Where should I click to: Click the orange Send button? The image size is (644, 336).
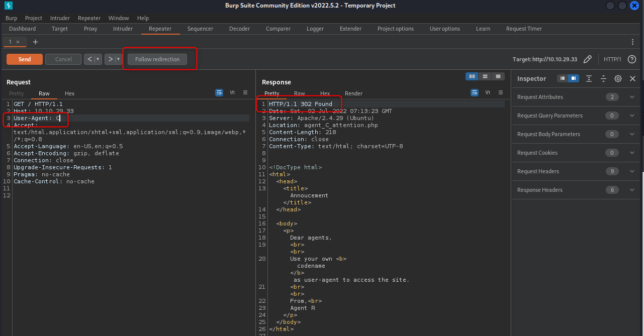point(25,59)
